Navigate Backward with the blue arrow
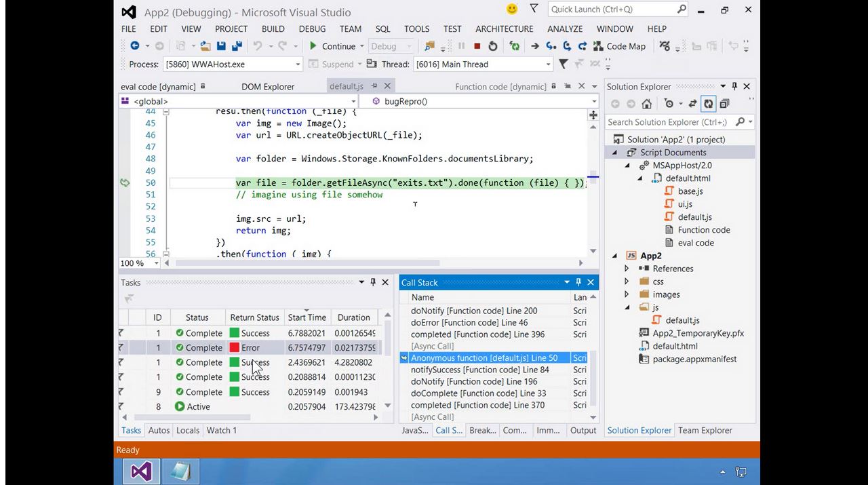Screen dimensions: 868x485 click(135, 46)
